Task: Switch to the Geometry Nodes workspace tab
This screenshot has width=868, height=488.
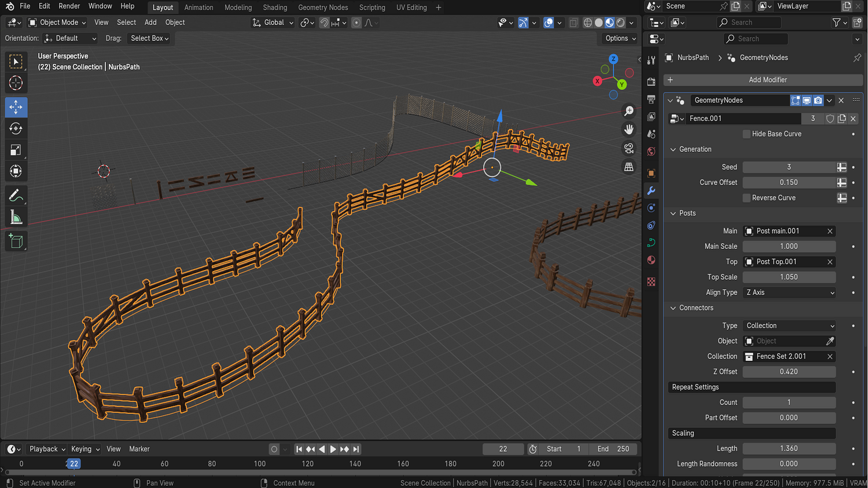Action: pyautogui.click(x=323, y=8)
